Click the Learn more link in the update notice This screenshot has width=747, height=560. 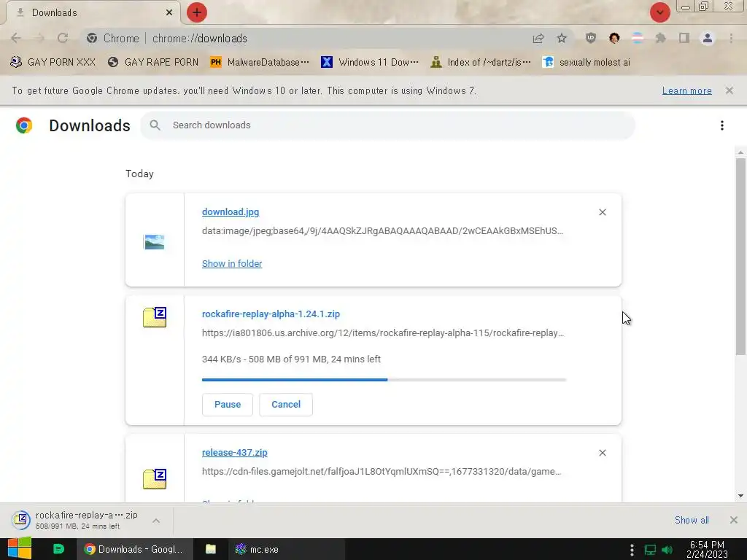click(x=686, y=90)
